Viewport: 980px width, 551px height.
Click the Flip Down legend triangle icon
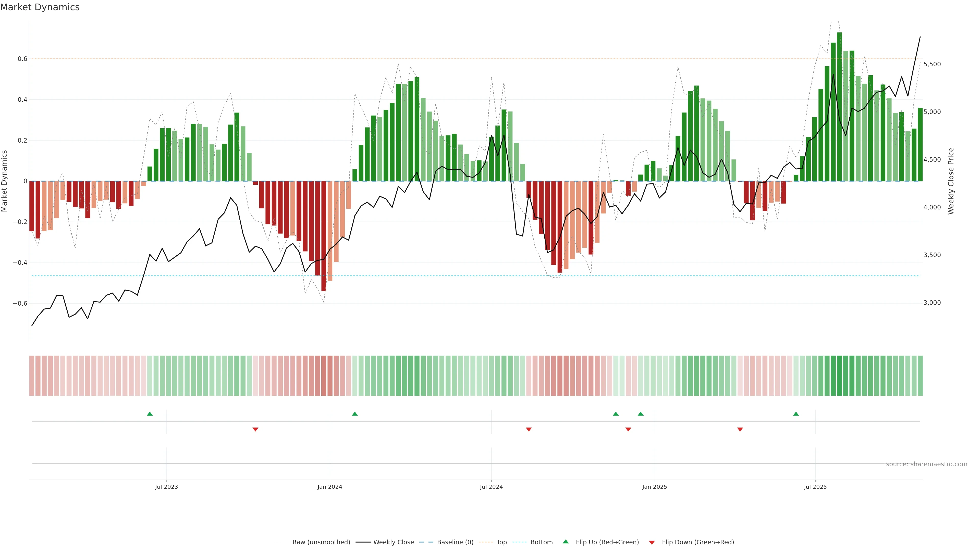coord(652,543)
